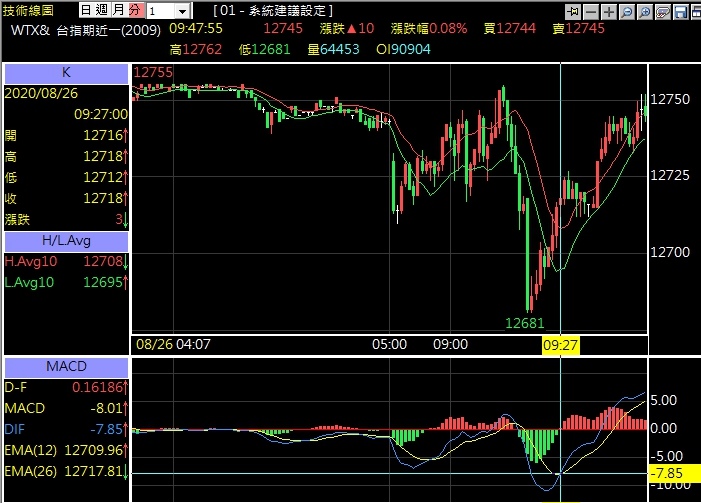Click the K panel header
Screen dimensions: 701x503
click(66, 73)
